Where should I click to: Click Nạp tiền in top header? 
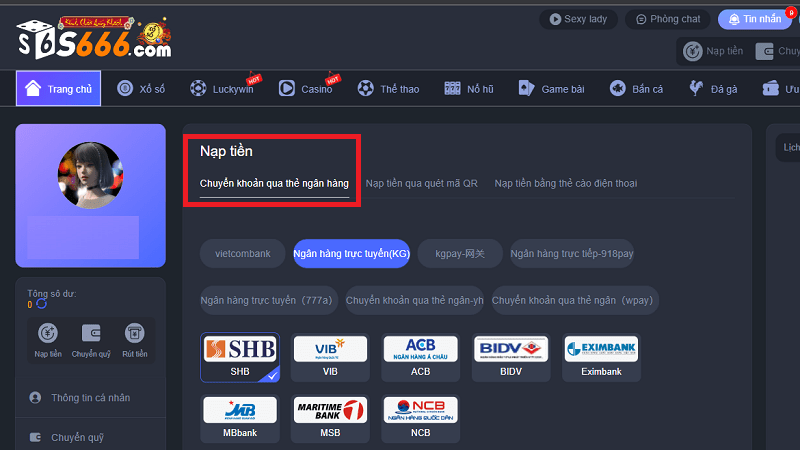(713, 51)
